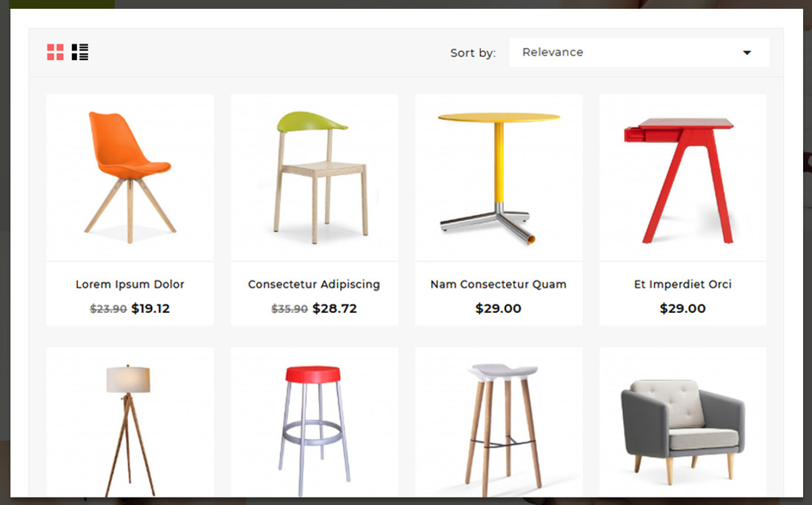Click the $28.72 discounted price
Image resolution: width=812 pixels, height=505 pixels.
point(335,308)
